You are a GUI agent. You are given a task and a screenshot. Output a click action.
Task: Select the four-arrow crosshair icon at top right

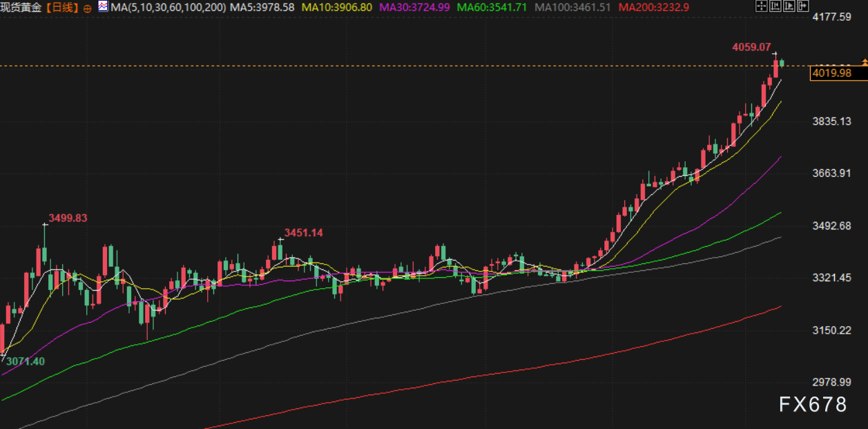pos(761,7)
